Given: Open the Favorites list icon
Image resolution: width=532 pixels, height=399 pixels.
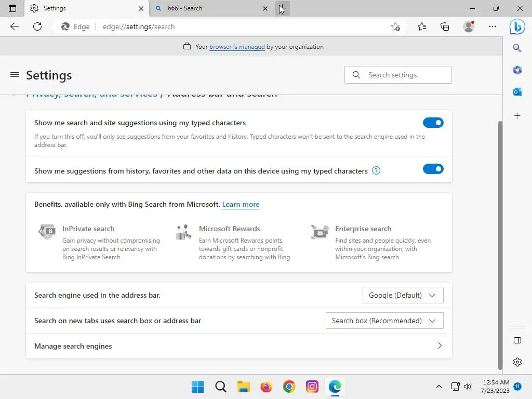Looking at the screenshot, I should click(x=422, y=26).
